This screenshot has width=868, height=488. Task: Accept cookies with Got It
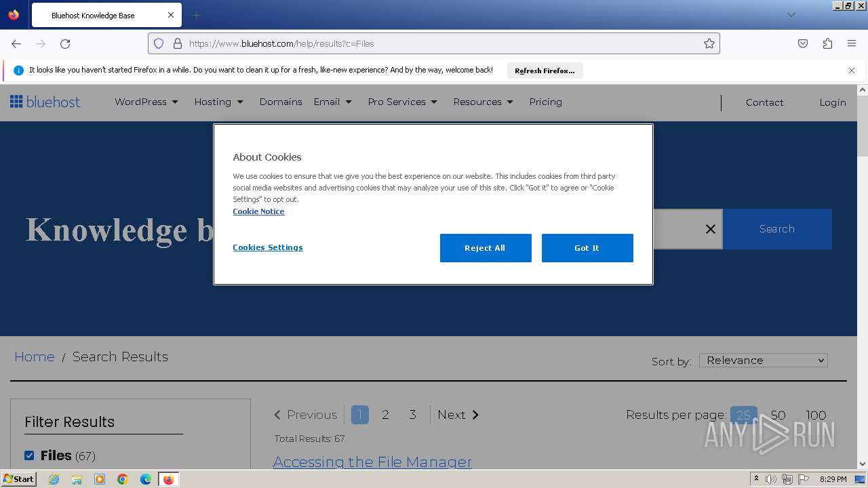pos(587,248)
